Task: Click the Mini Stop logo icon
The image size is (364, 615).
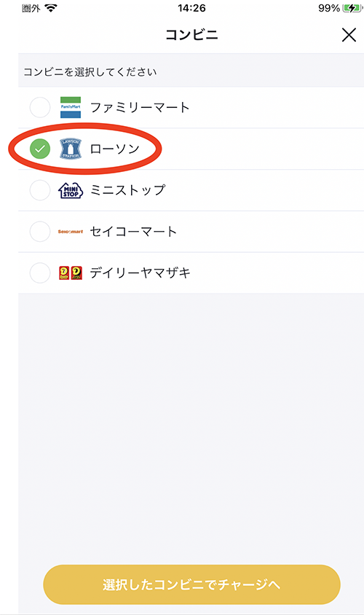Action: (x=71, y=190)
